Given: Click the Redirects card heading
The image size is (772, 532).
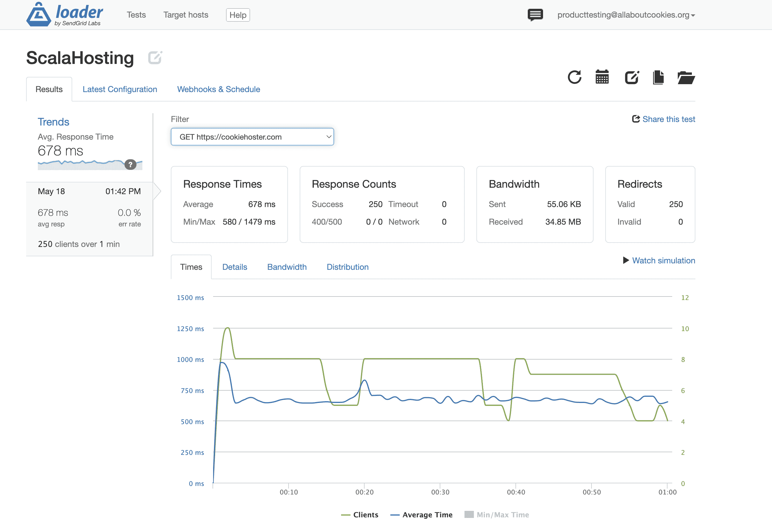Looking at the screenshot, I should 640,184.
